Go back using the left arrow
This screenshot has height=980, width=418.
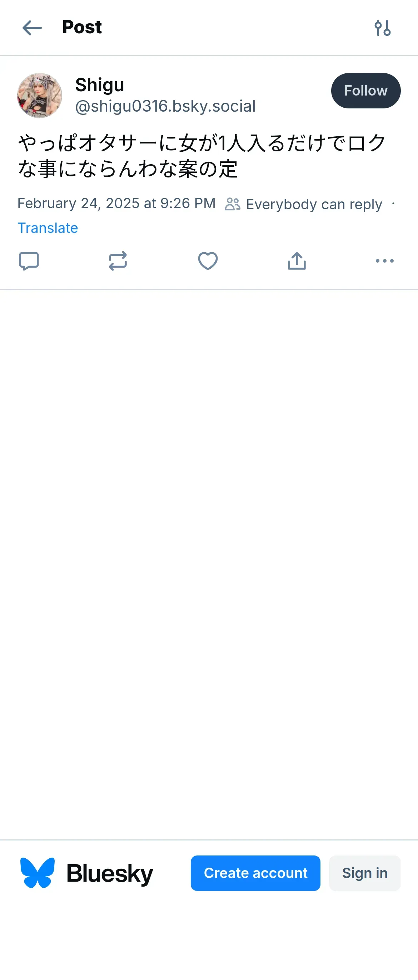click(x=32, y=28)
